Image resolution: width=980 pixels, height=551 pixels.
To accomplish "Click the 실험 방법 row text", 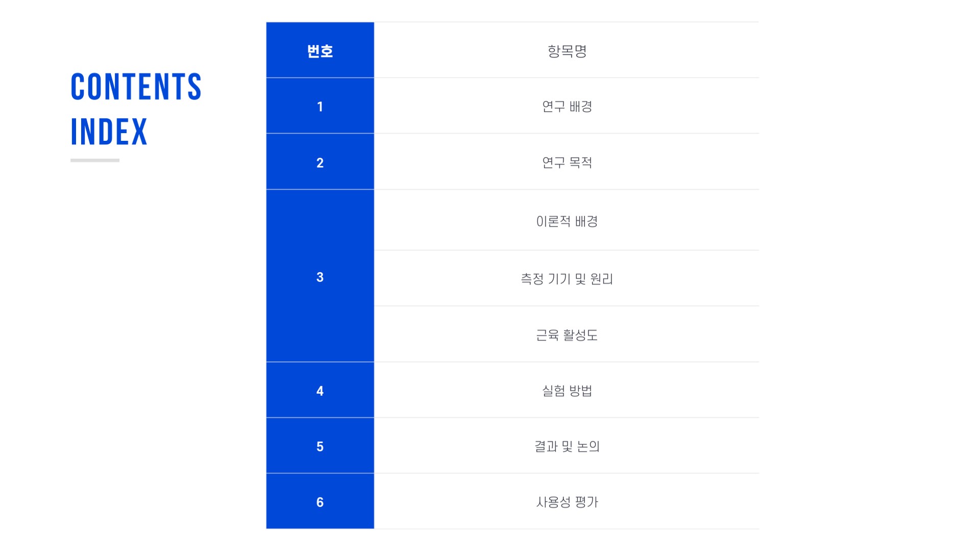I will 567,390.
